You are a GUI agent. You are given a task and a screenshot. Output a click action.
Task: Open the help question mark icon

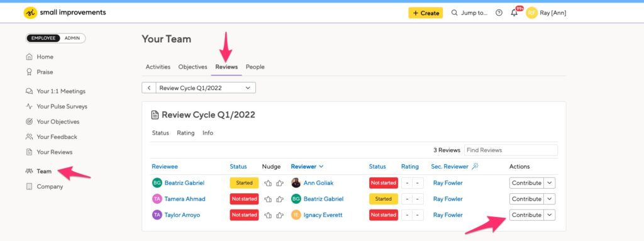click(x=499, y=13)
